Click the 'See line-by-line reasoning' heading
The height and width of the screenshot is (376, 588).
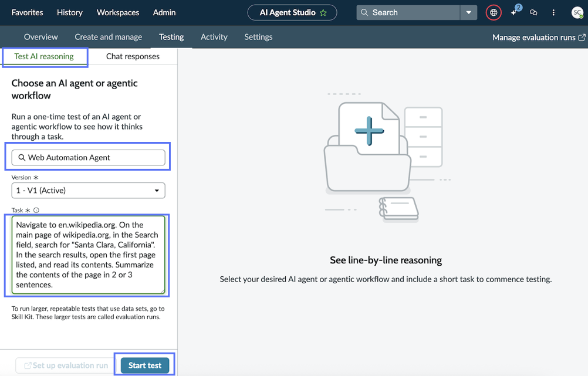point(386,260)
